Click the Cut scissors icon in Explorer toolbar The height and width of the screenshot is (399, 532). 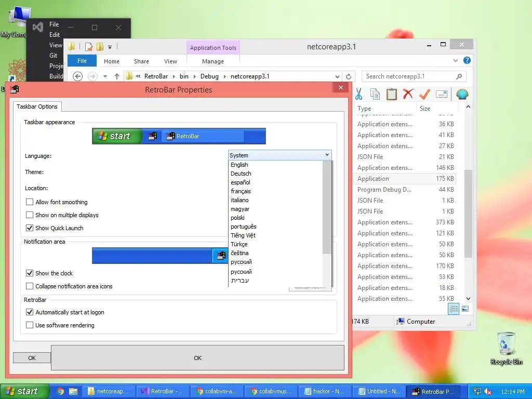click(x=358, y=94)
